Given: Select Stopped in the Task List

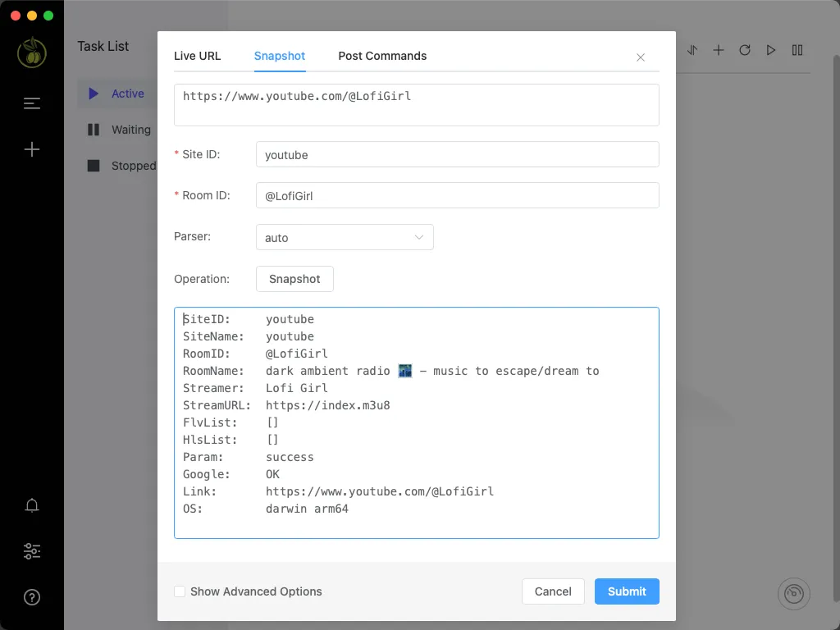Looking at the screenshot, I should [121, 166].
